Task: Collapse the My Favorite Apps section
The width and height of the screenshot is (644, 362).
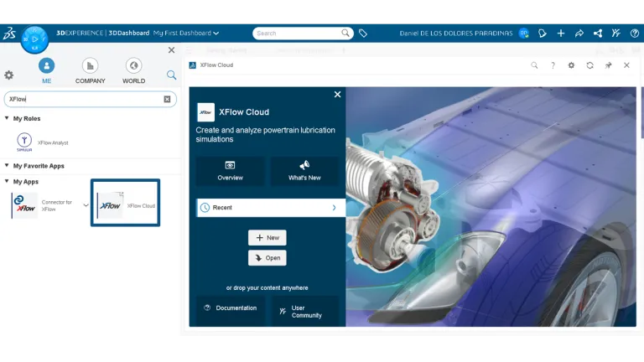Action: click(x=7, y=165)
